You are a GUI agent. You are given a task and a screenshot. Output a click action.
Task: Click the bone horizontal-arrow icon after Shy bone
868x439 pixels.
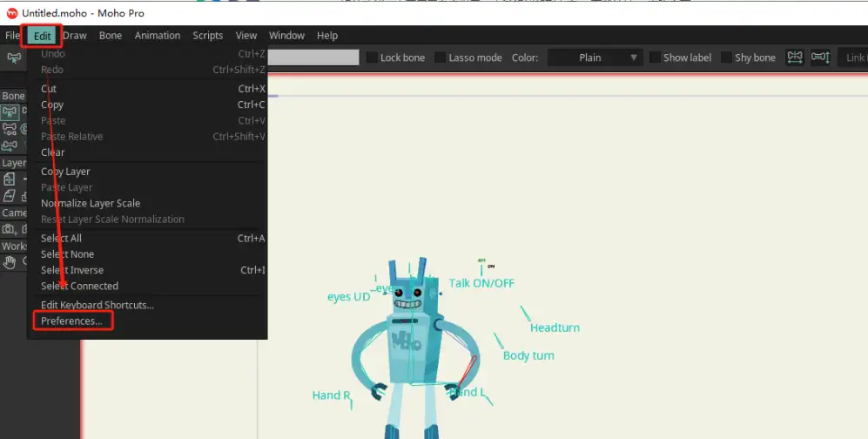point(795,57)
